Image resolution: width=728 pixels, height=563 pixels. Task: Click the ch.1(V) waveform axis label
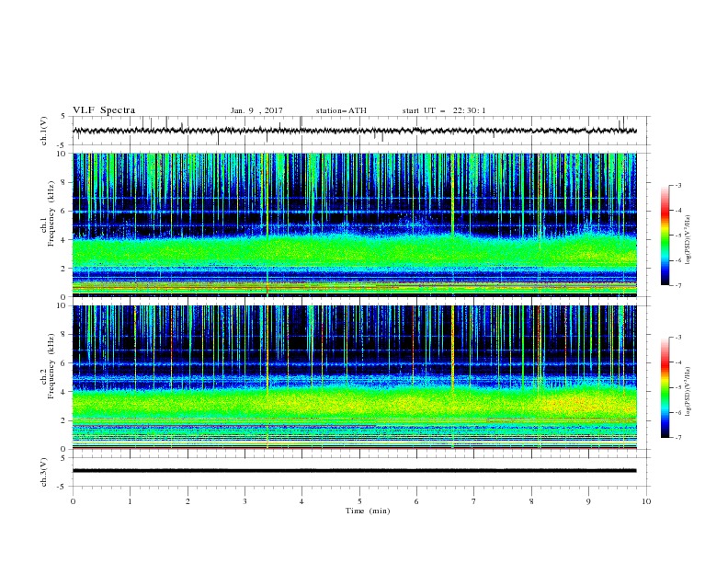pyautogui.click(x=44, y=131)
